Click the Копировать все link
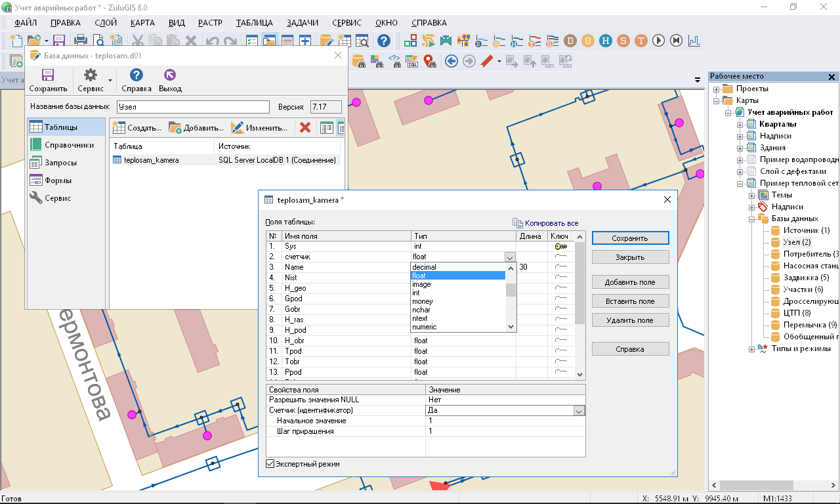Viewport: 840px width, 504px height. [x=551, y=223]
